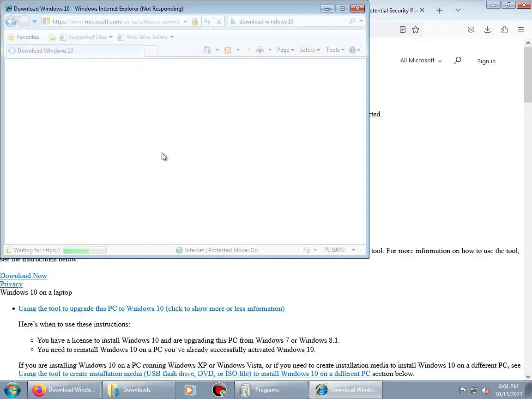
Task: Click the IE Stop loading X button
Action: tap(219, 22)
